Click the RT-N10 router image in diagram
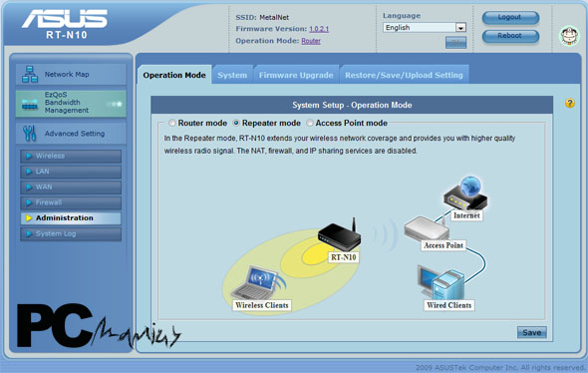Image resolution: width=588 pixels, height=373 pixels. pyautogui.click(x=340, y=235)
